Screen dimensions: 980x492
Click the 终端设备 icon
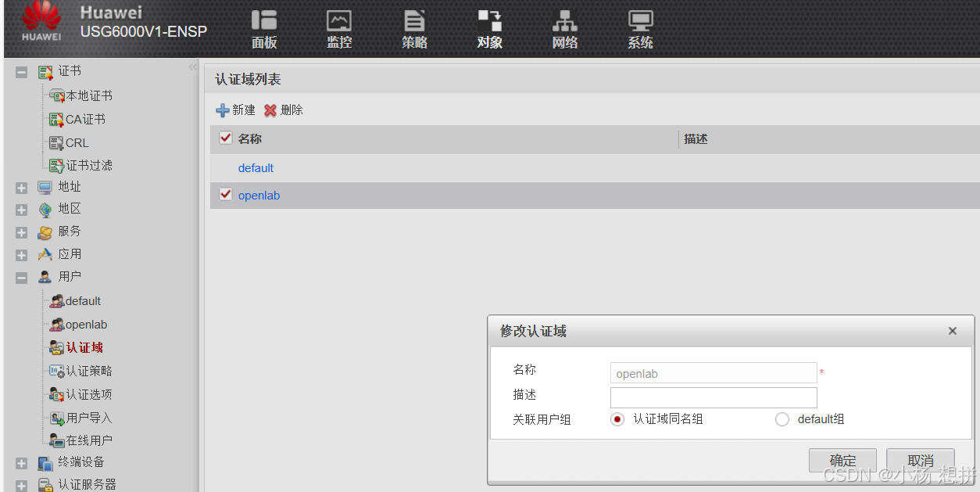coord(45,463)
